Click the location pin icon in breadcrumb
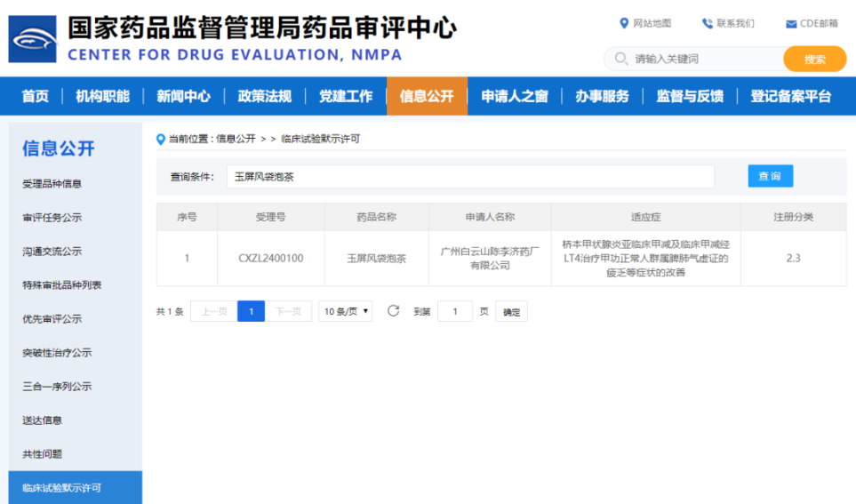The height and width of the screenshot is (504, 856). pos(161,140)
